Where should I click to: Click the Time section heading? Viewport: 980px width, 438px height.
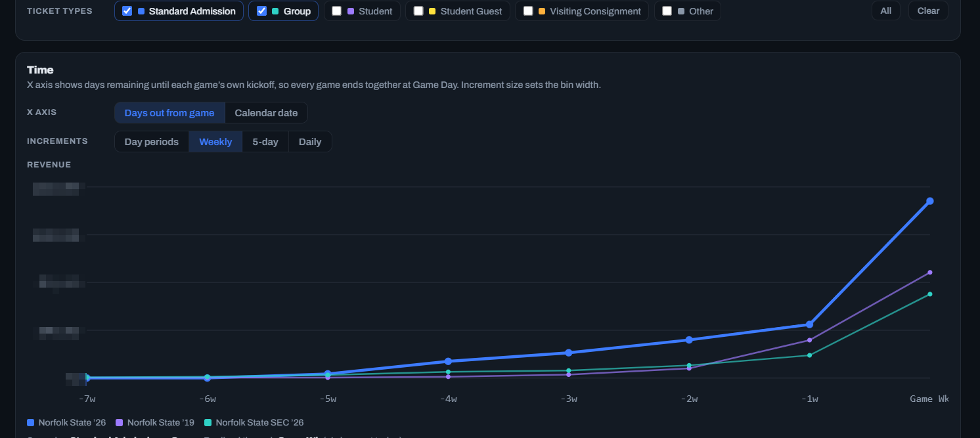point(40,70)
